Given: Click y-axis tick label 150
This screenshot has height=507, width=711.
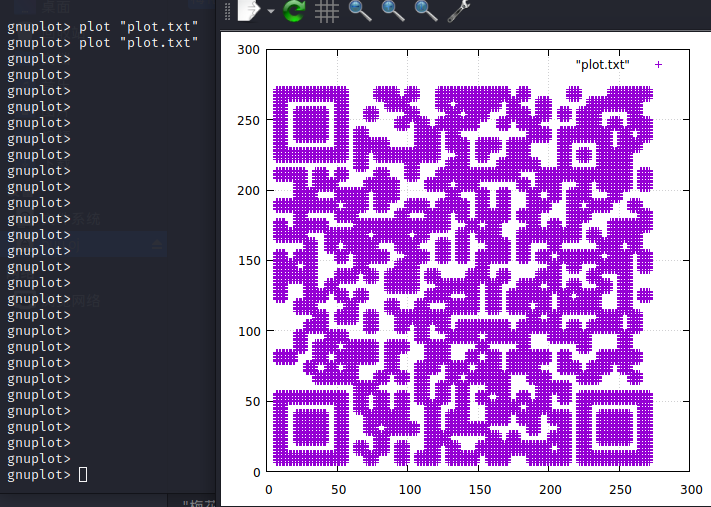Looking at the screenshot, I should (248, 261).
